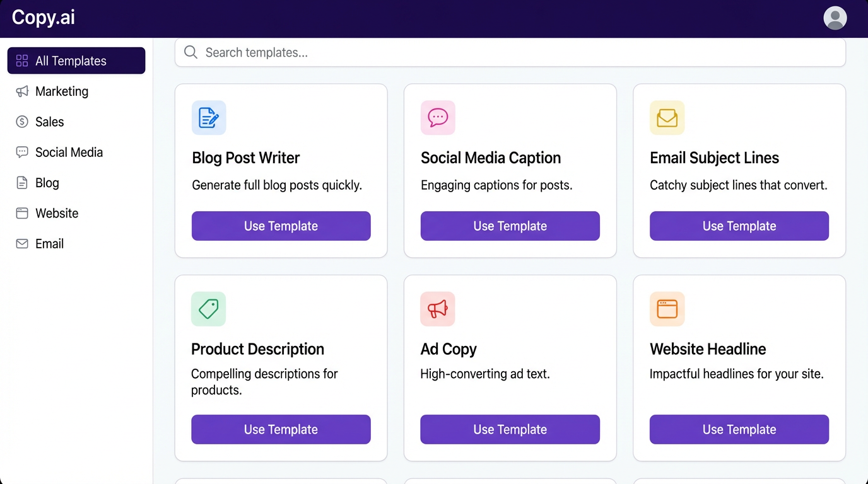Use the Blog Post Writer template
This screenshot has height=484, width=868.
click(x=281, y=226)
